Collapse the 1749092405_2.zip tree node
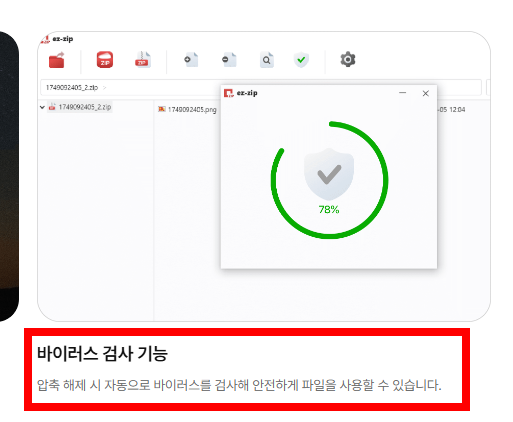The width and height of the screenshot is (513, 422). [42, 107]
